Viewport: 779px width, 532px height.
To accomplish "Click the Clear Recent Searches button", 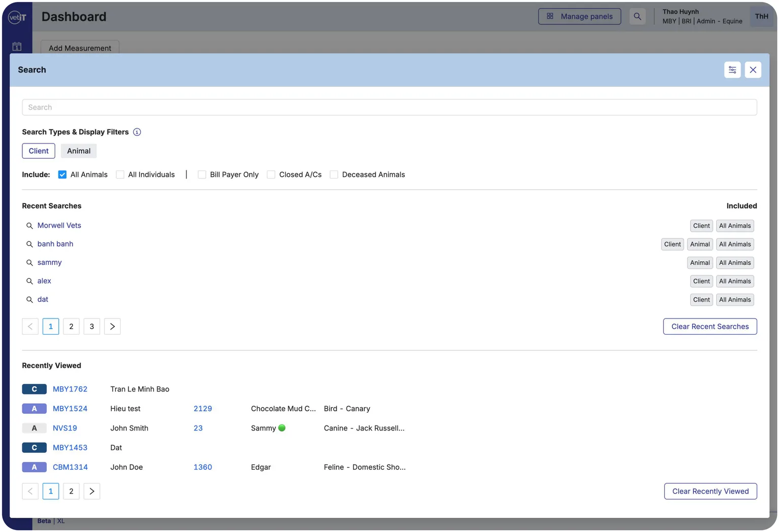I will point(710,327).
